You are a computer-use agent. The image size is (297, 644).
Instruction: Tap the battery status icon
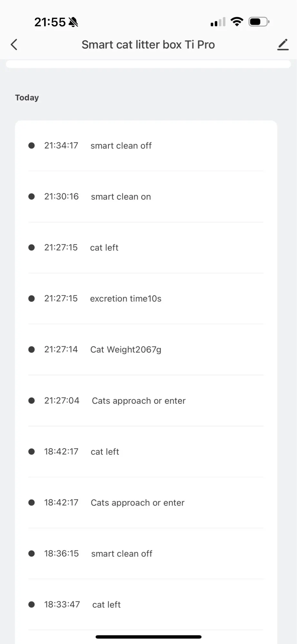pyautogui.click(x=259, y=22)
